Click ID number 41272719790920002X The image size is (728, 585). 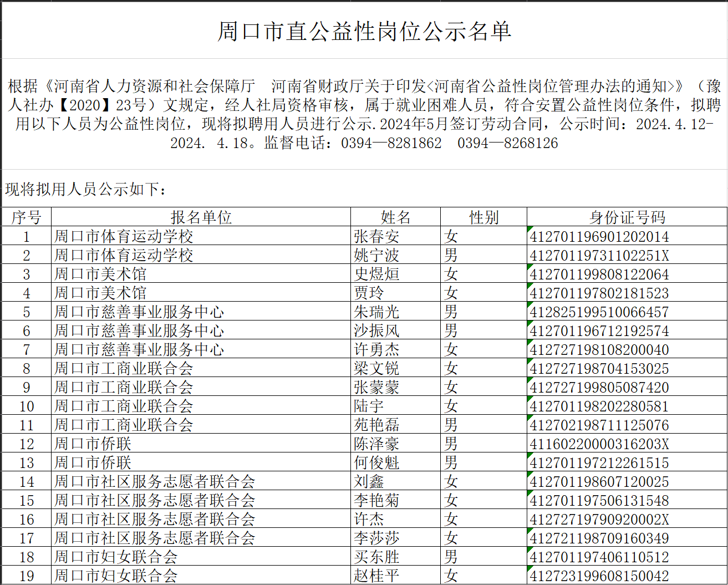point(599,520)
